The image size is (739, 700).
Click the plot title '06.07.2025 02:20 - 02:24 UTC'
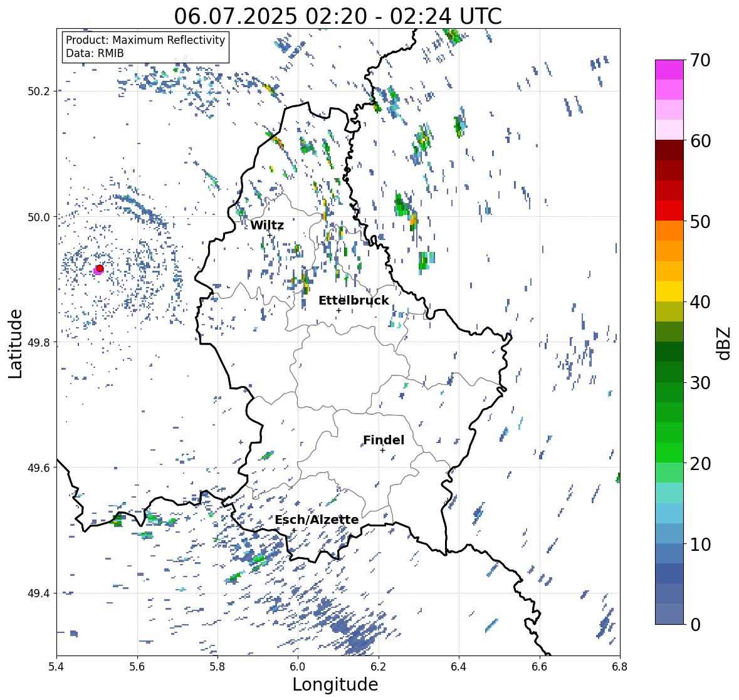click(x=338, y=16)
